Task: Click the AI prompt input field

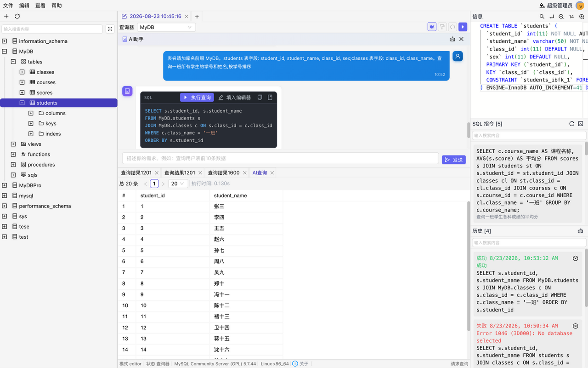Action: [x=281, y=158]
